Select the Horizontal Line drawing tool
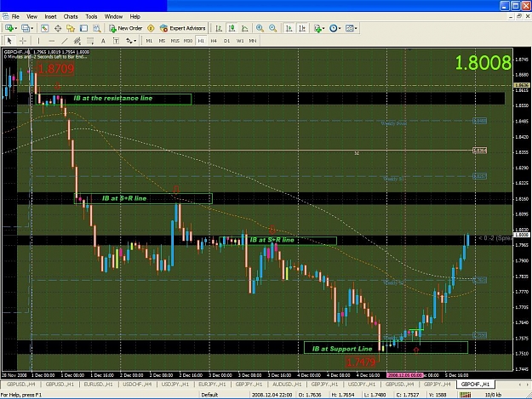 click(52, 41)
